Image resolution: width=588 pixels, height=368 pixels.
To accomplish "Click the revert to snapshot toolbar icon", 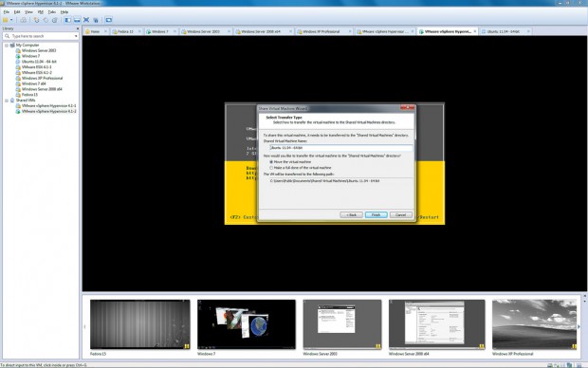I will pyautogui.click(x=46, y=20).
